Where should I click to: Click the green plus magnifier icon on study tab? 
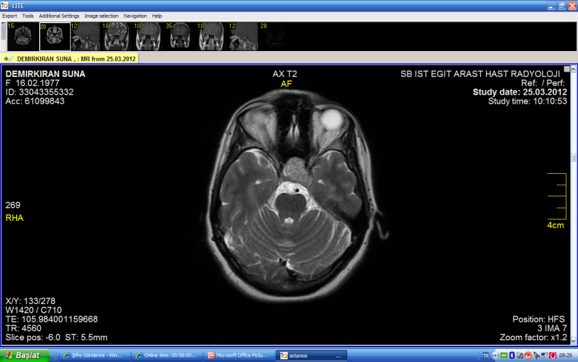point(8,59)
